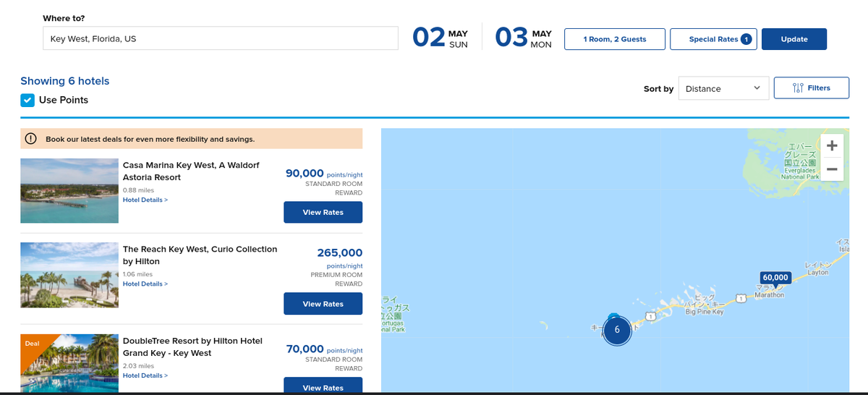
Task: Open the Casa Marina hotel photo
Action: 69,191
